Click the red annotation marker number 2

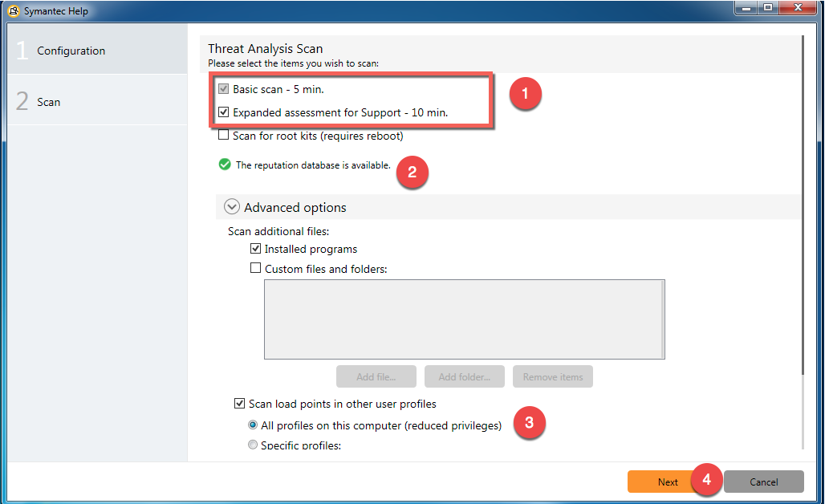(412, 172)
